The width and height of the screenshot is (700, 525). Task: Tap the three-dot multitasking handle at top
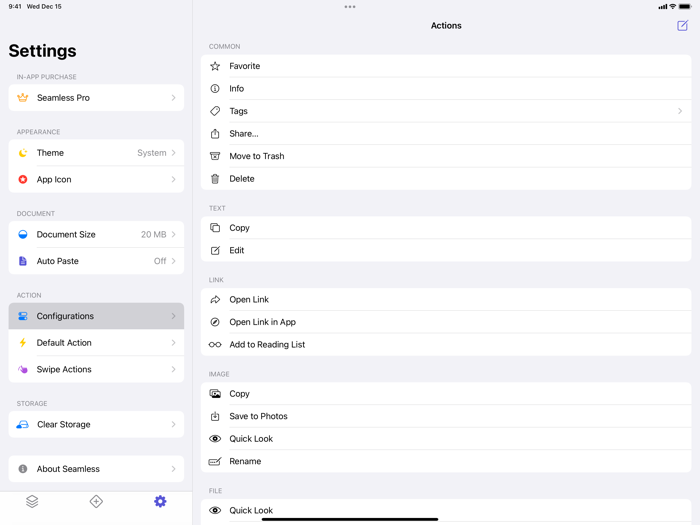350,7
